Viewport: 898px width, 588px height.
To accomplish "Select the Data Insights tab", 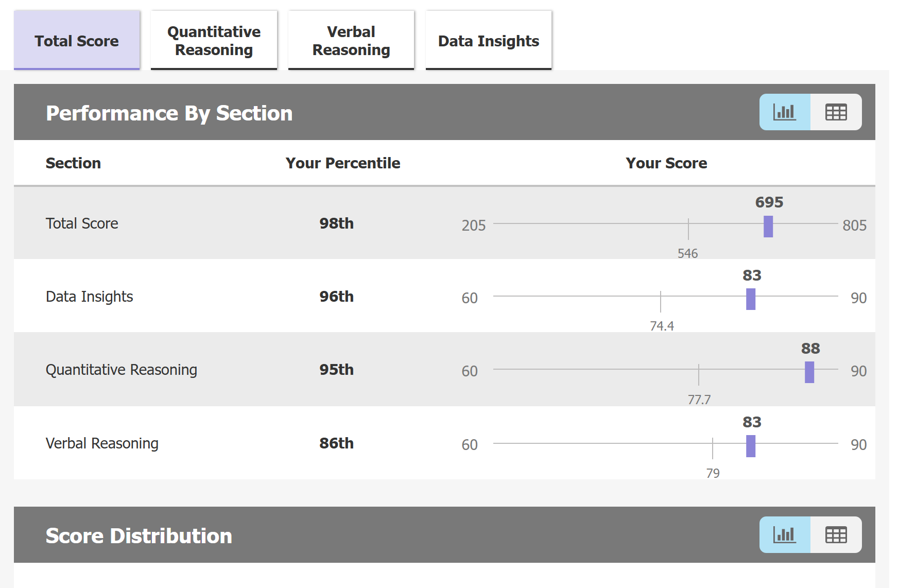I will point(488,41).
